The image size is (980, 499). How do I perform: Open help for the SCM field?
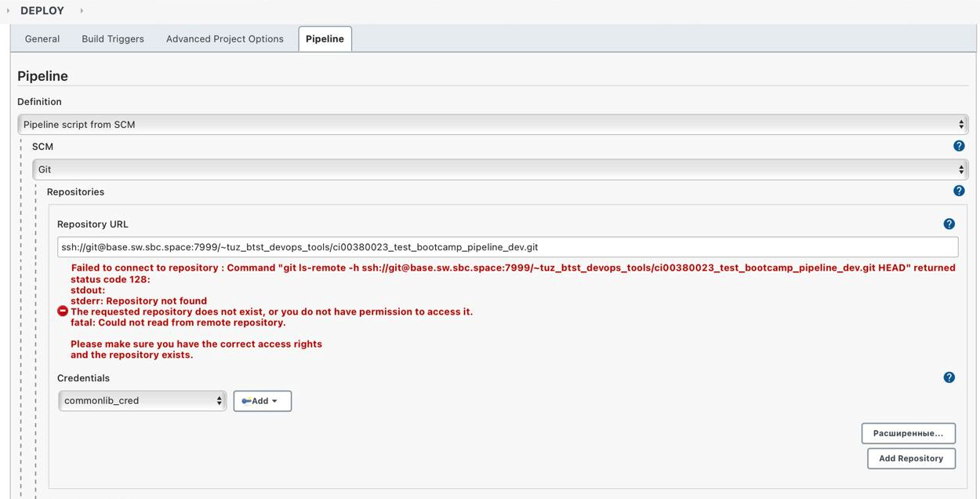[x=958, y=146]
